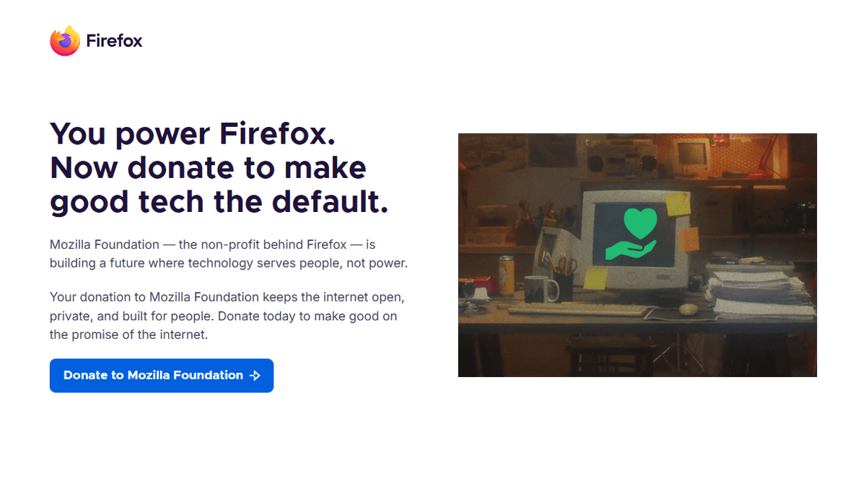Open the Donate to Mozilla Foundation button
This screenshot has width=866, height=504.
click(162, 376)
